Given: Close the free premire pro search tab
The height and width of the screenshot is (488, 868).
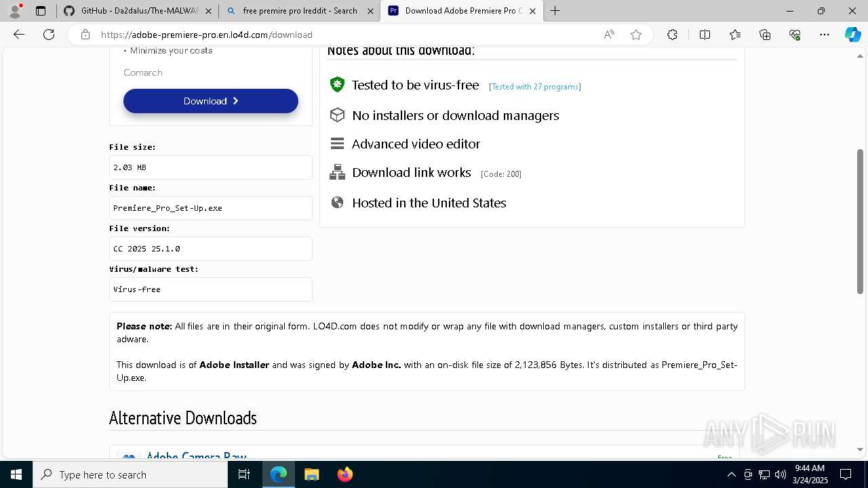Looking at the screenshot, I should [370, 11].
